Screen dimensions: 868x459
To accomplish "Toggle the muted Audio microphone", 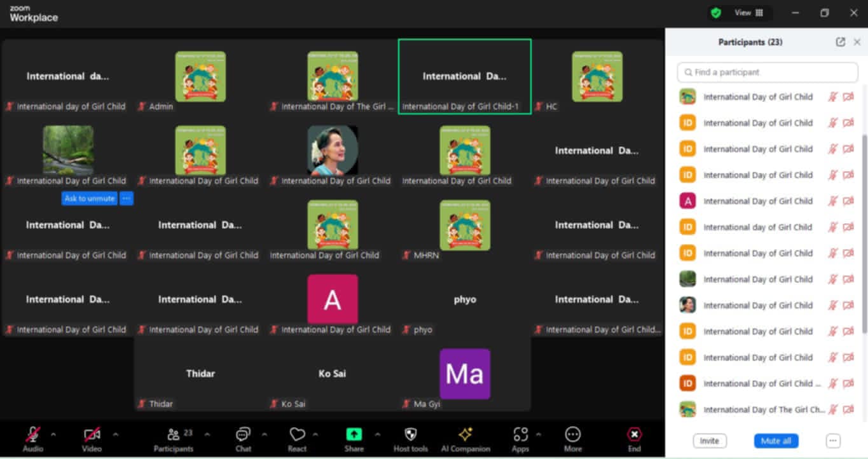I will 33,435.
